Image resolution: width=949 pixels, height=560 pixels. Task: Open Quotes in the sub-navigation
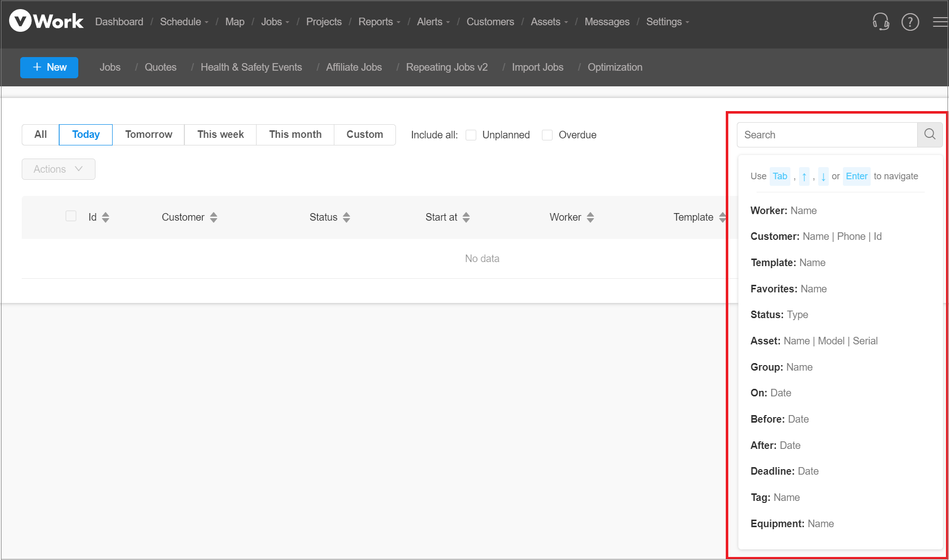point(160,67)
